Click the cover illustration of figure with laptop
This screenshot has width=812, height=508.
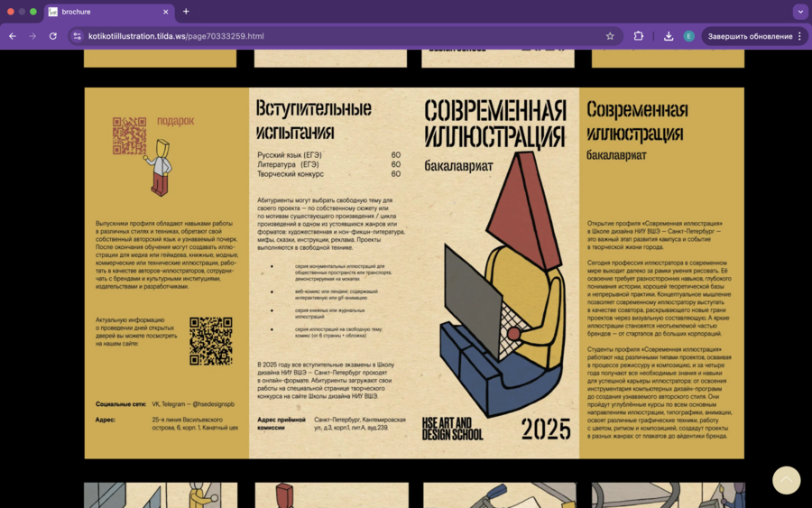[x=502, y=283]
